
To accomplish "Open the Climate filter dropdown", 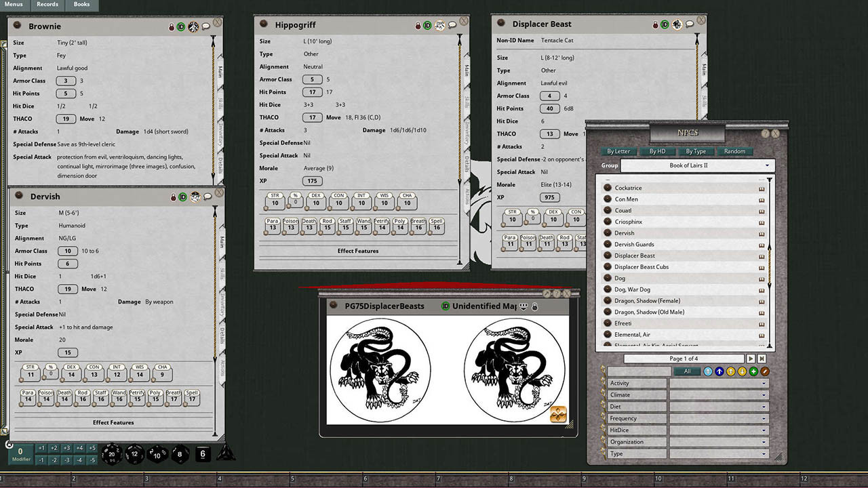I will point(717,394).
